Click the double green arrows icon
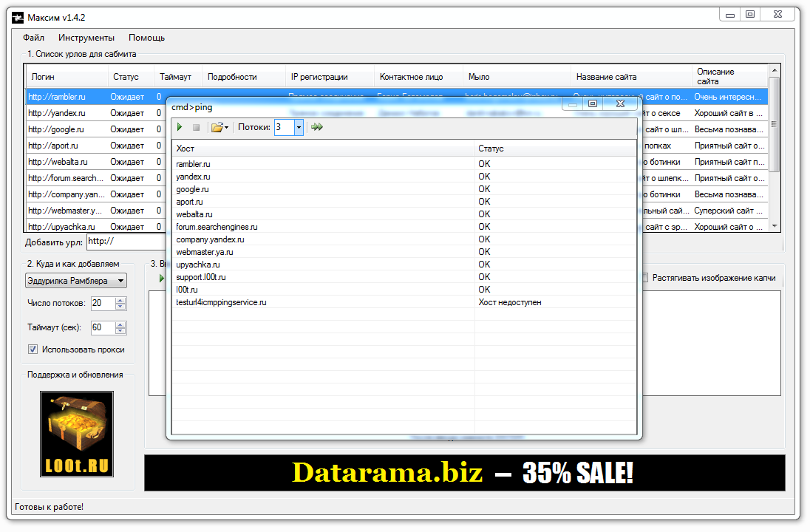Screen dimensions: 810x532 point(317,127)
